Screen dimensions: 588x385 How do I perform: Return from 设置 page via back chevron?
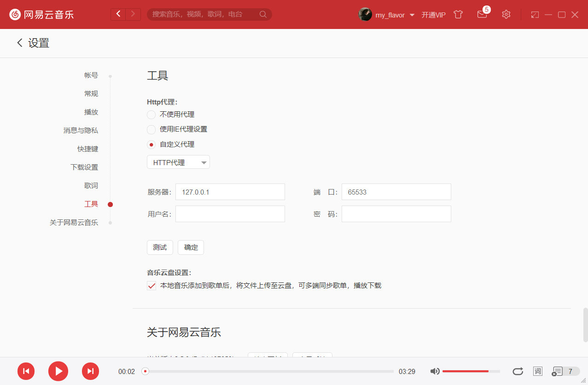point(20,43)
